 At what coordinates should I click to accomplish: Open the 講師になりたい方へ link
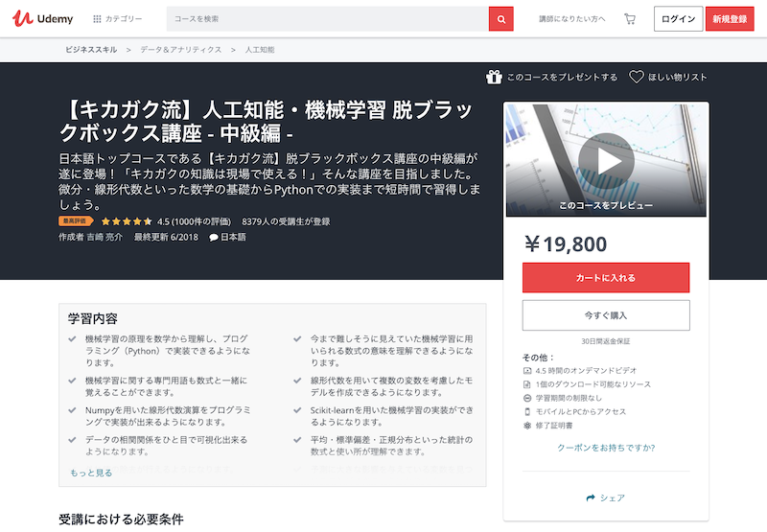(x=571, y=19)
